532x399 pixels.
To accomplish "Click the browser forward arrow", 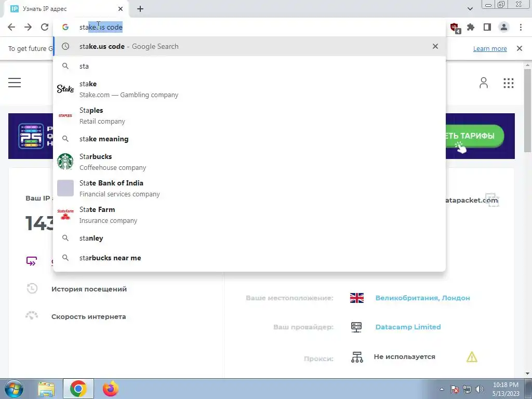I will coord(28,27).
